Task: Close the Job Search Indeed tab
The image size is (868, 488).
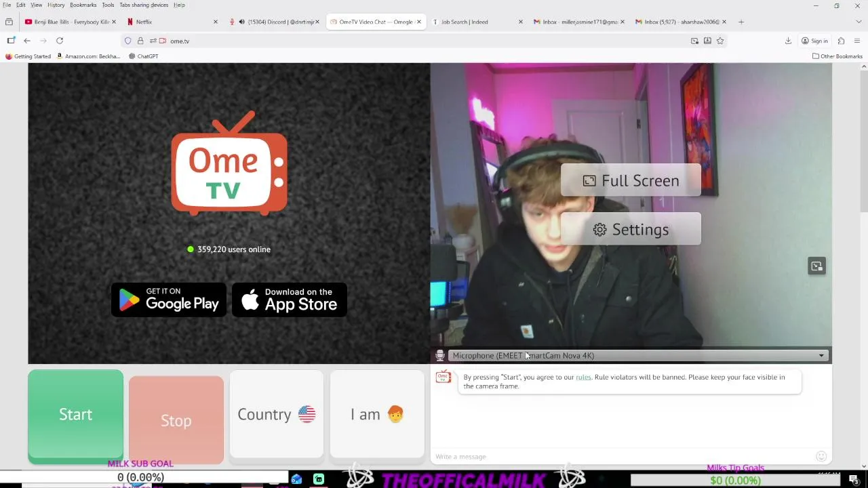Action: click(x=521, y=22)
